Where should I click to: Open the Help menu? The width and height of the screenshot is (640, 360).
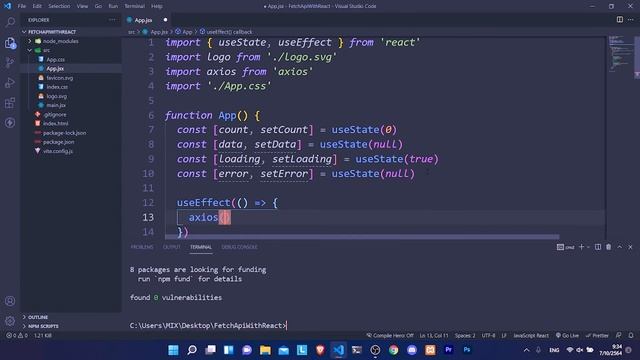pyautogui.click(x=157, y=6)
